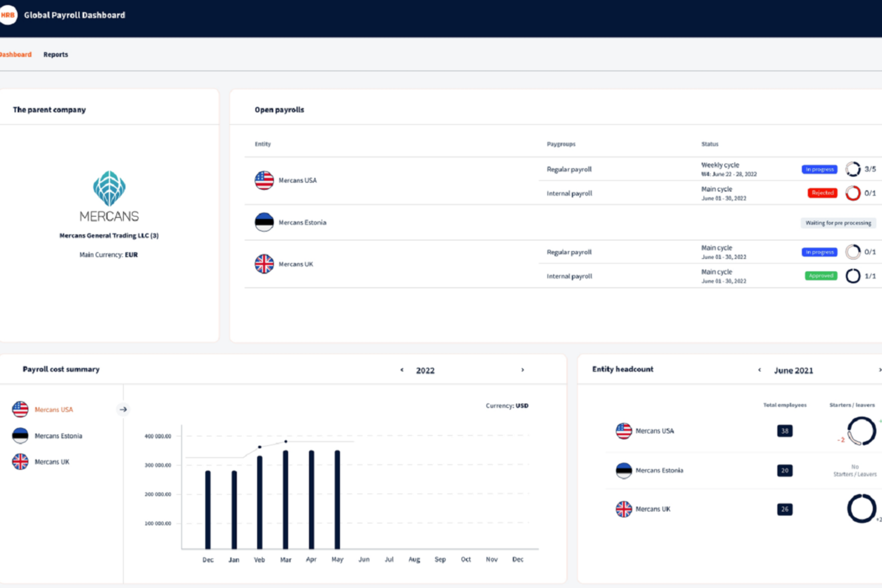Image resolution: width=882 pixels, height=588 pixels.
Task: Click Mercans Estonia flag in Open payrolls
Action: (264, 222)
